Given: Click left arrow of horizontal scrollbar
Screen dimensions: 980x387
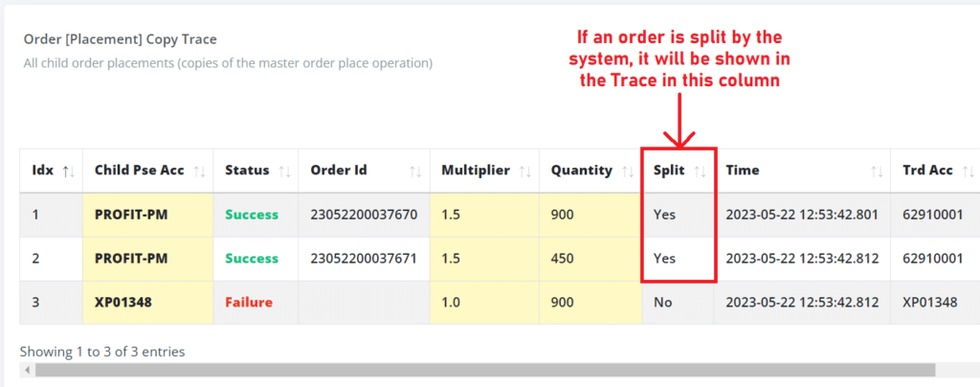Looking at the screenshot, I should 27,370.
